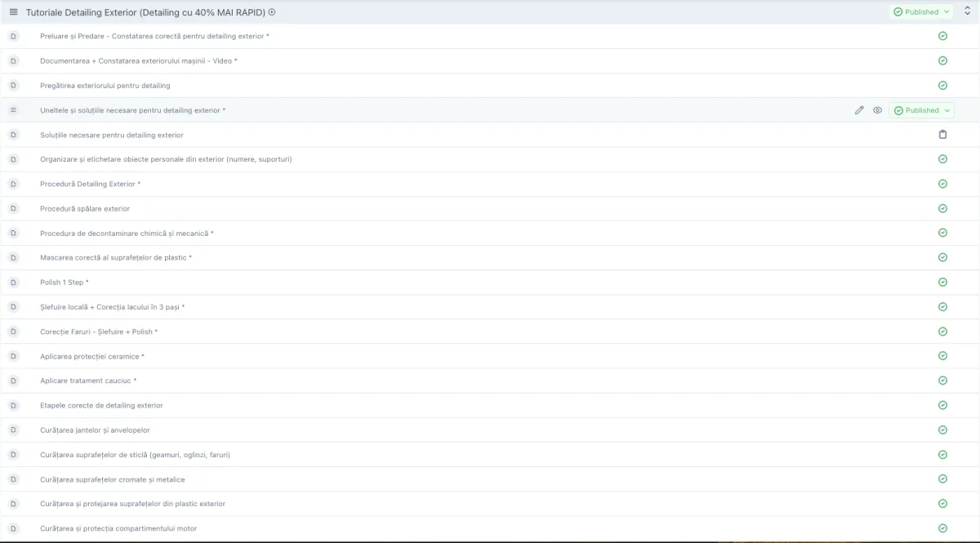The image size is (980, 543).
Task: Select Organizare și etichetare obiecte personale row
Action: pyautogui.click(x=166, y=159)
